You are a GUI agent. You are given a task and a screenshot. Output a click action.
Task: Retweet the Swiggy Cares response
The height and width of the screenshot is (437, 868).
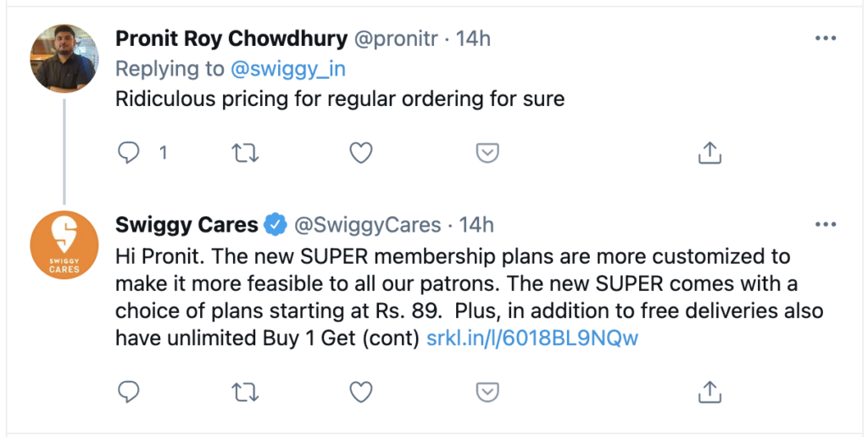point(244,391)
